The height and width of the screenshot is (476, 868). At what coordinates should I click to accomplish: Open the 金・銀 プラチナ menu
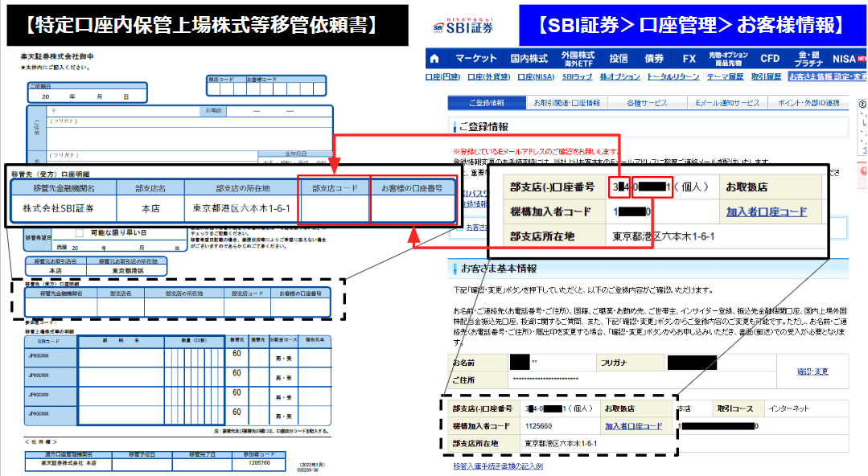[x=808, y=59]
